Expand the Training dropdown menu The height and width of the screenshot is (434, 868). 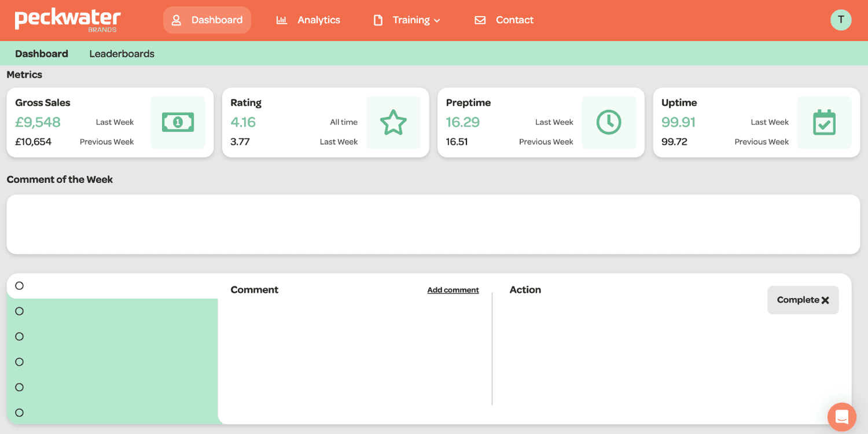415,20
